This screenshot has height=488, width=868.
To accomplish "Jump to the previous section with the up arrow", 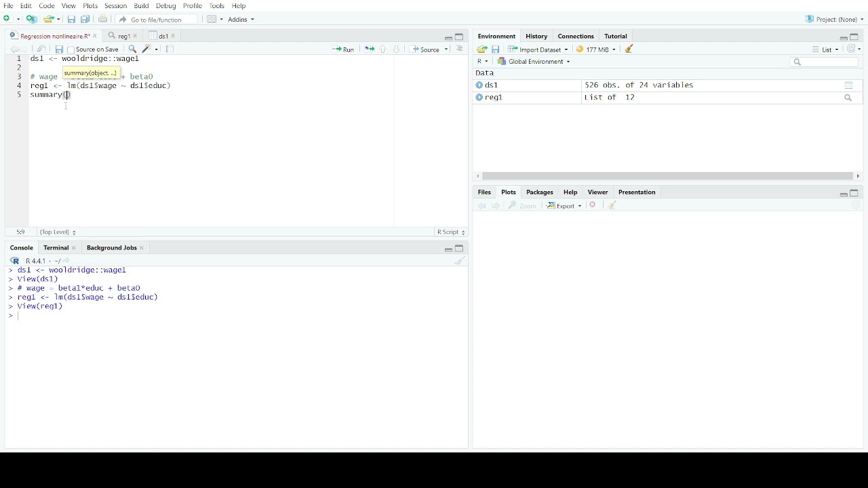I will 384,49.
